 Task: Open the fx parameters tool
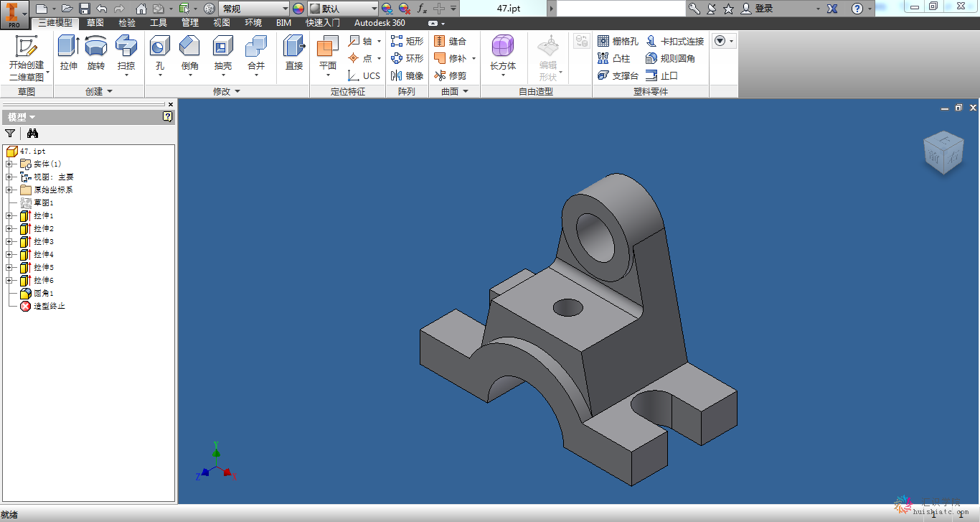tap(422, 9)
